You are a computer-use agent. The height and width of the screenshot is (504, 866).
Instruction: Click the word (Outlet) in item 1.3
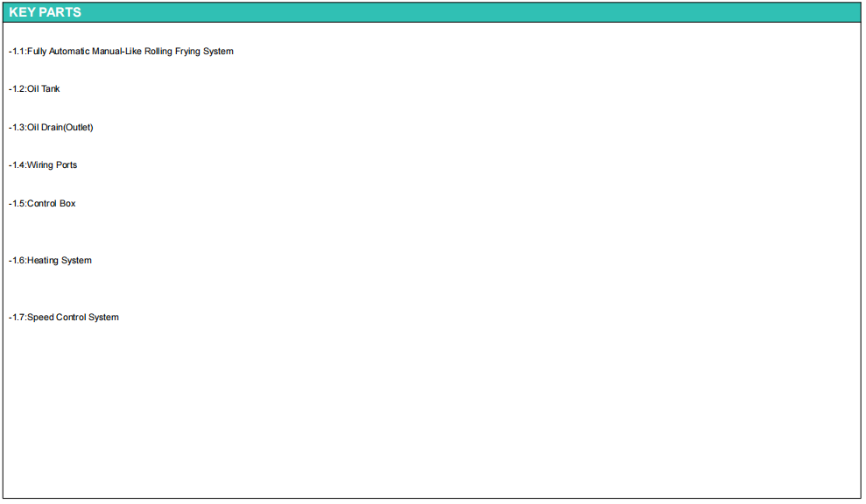click(x=78, y=128)
